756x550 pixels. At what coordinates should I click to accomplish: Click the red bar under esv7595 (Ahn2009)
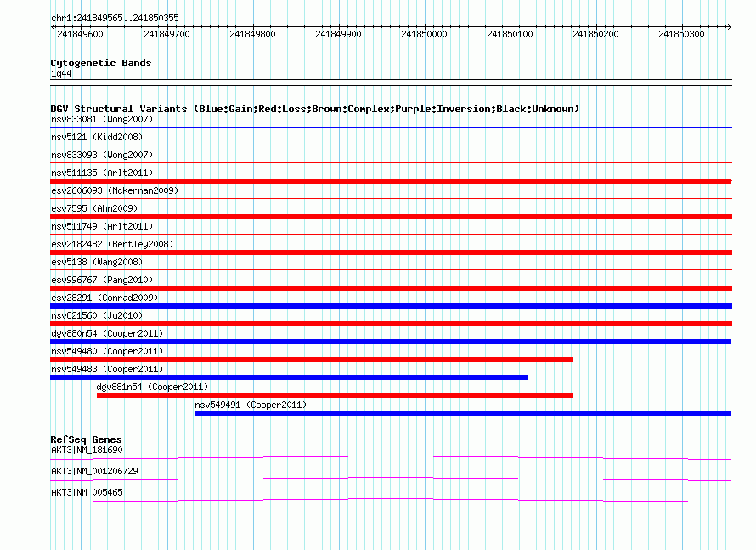(391, 217)
